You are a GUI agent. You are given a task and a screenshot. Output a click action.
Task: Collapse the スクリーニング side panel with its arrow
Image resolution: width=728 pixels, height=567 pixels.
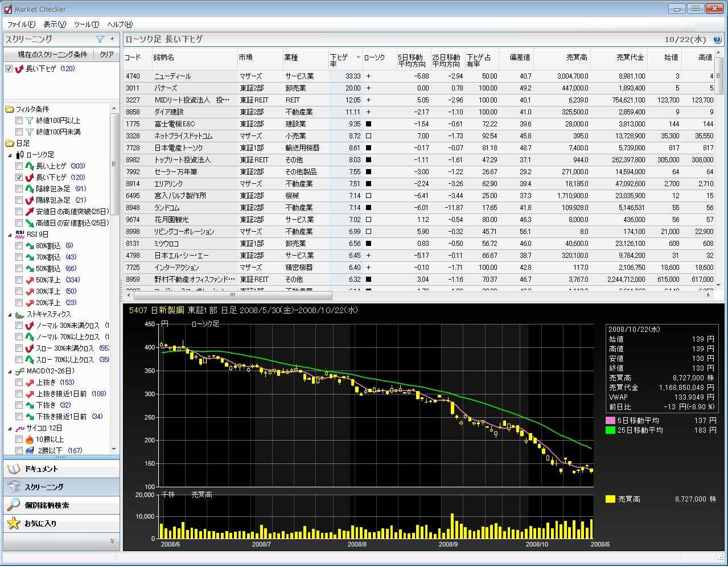(112, 39)
